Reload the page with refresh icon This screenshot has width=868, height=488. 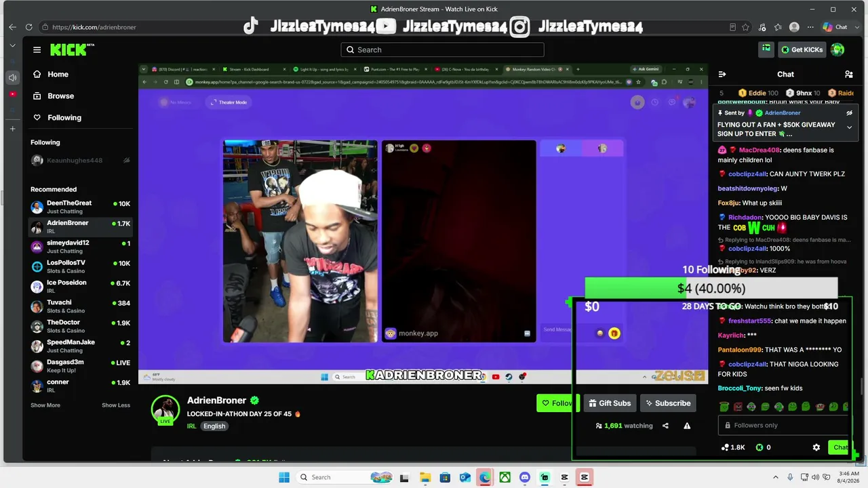click(28, 27)
